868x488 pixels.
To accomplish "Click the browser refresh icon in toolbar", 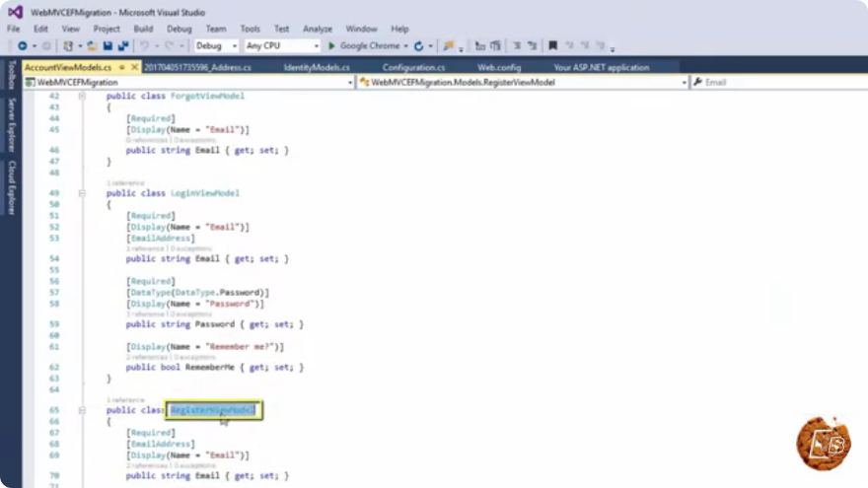I will (x=418, y=46).
